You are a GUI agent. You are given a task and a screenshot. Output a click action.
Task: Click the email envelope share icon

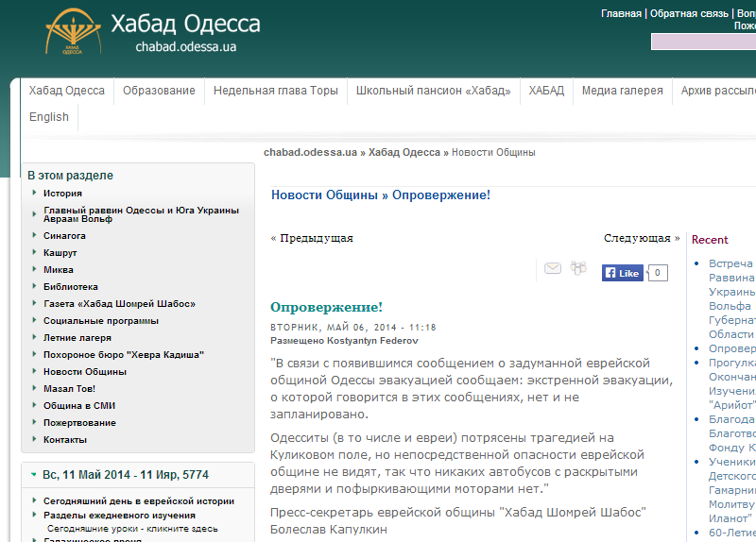[x=553, y=268]
